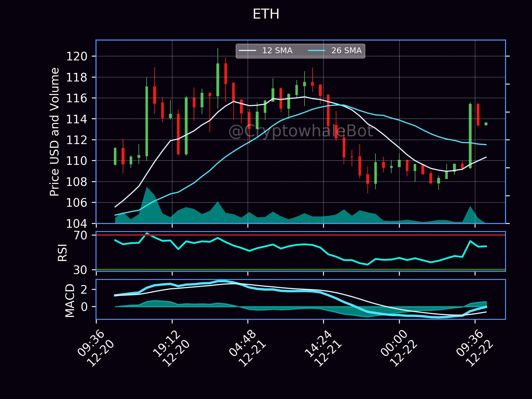This screenshot has height=399, width=532.
Task: Click the 104 price axis tick label
Action: point(76,224)
